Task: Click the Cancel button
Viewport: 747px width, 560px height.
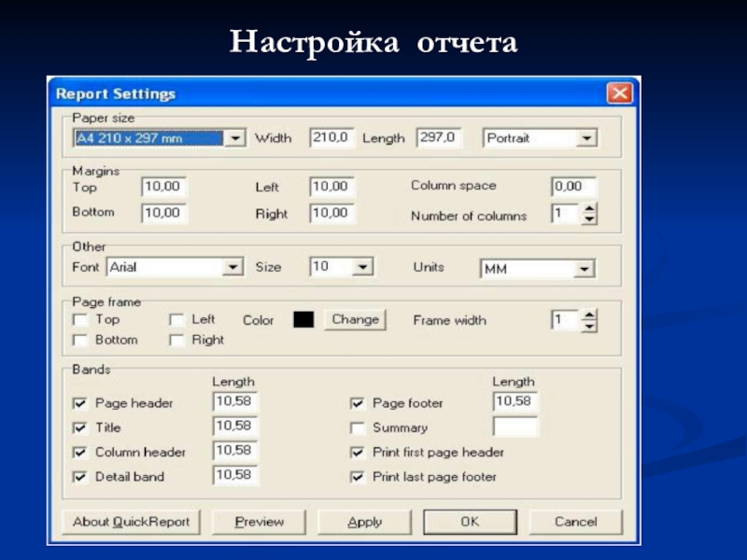Action: [x=575, y=522]
